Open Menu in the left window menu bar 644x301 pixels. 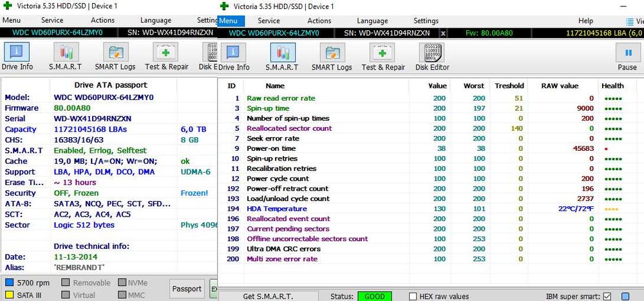click(12, 20)
